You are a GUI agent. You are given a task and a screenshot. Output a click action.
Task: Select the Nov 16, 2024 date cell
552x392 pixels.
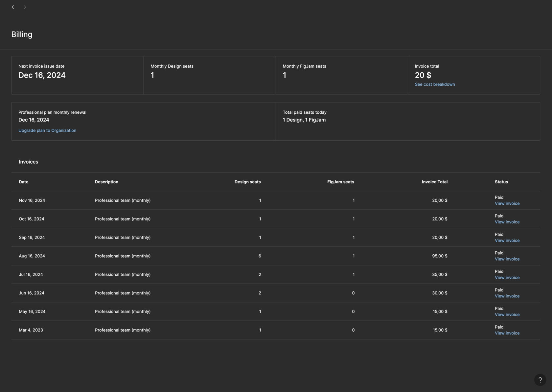pyautogui.click(x=32, y=200)
